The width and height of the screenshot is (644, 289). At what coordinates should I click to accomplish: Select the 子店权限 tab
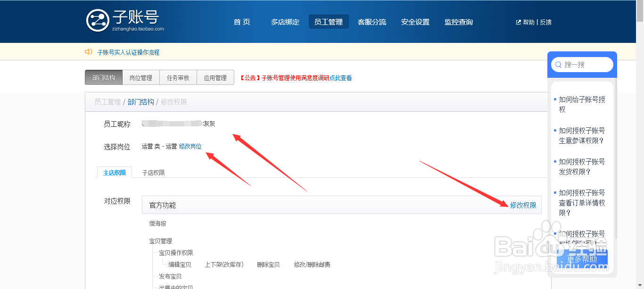tap(154, 173)
